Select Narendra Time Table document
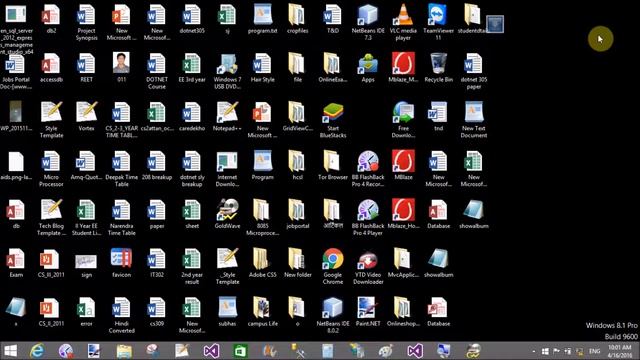 [121, 218]
